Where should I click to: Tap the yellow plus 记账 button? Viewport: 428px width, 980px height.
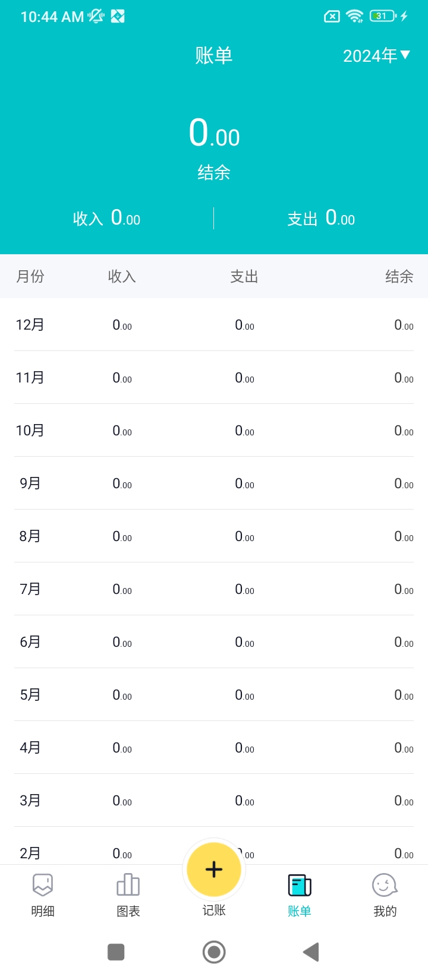[x=214, y=870]
